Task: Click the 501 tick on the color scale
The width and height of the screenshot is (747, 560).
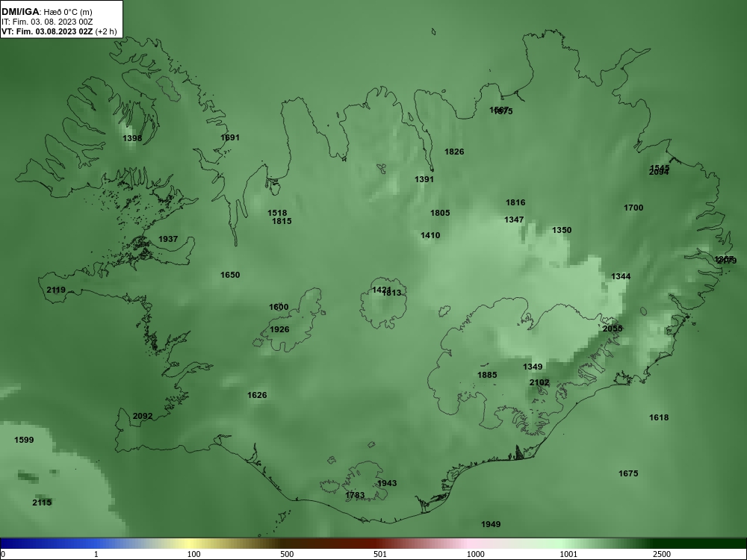Action: pos(380,554)
